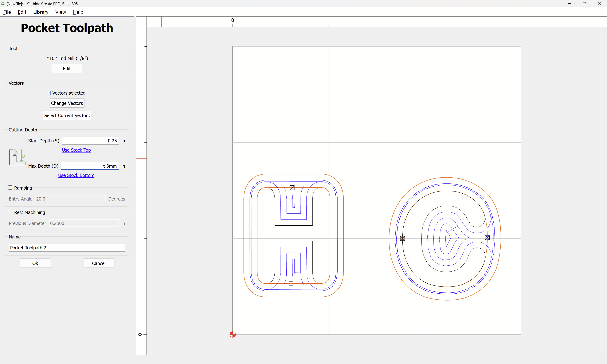Click the bottom plunge marker in the H shape

point(291,284)
